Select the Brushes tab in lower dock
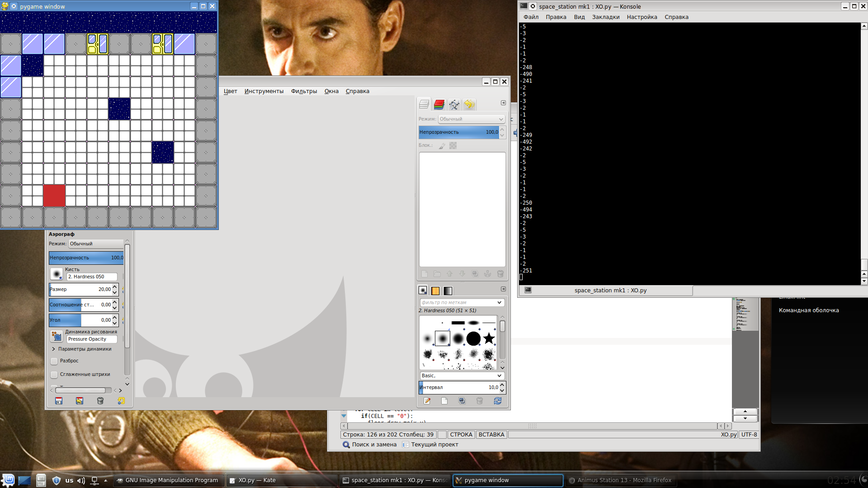The image size is (868, 488). coord(423,291)
